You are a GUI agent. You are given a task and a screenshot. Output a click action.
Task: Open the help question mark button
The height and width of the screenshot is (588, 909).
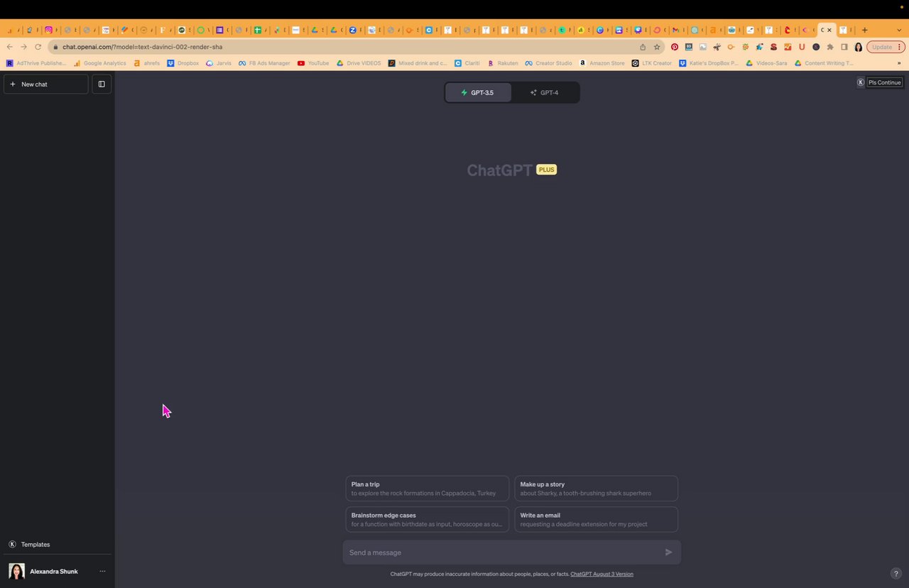896,573
